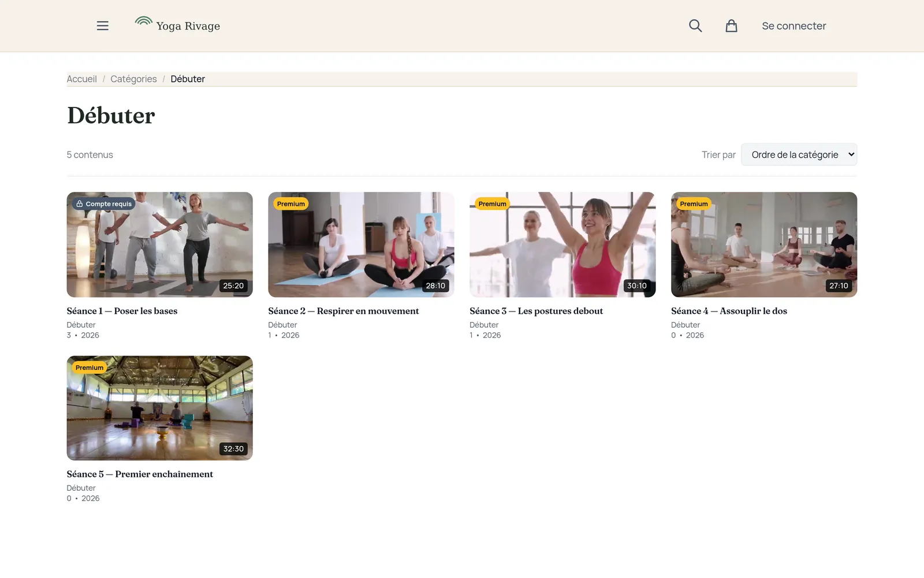The height and width of the screenshot is (578, 924).
Task: Select the Débuter breadcrumb item
Action: coord(188,79)
